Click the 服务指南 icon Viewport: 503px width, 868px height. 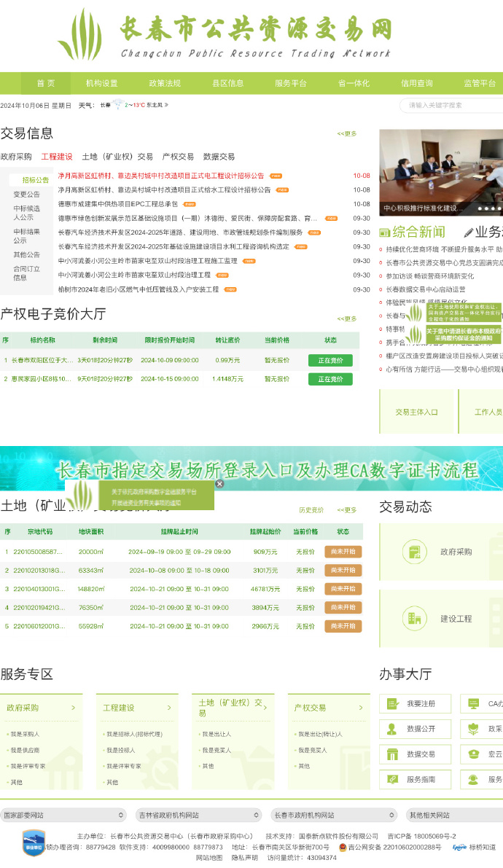point(393,779)
